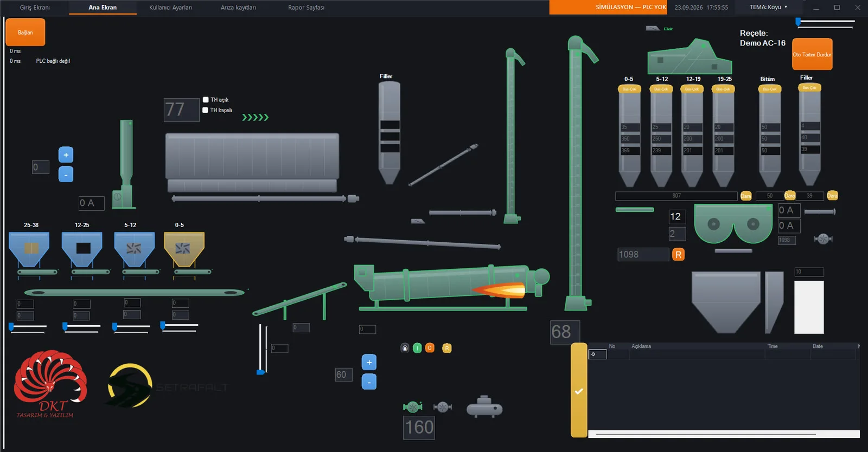Click the yellow checkmark acknowledge bar

pos(579,390)
